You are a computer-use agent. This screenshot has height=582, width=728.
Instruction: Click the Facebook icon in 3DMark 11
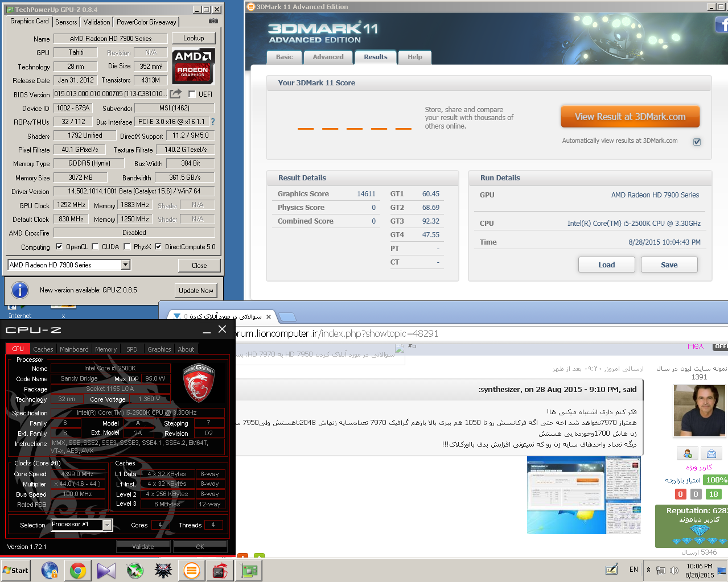tap(721, 24)
